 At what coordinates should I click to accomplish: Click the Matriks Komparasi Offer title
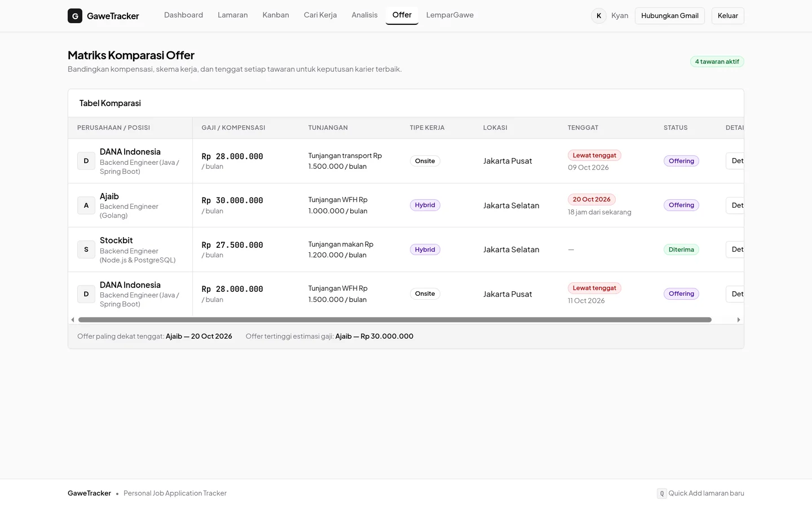point(131,55)
